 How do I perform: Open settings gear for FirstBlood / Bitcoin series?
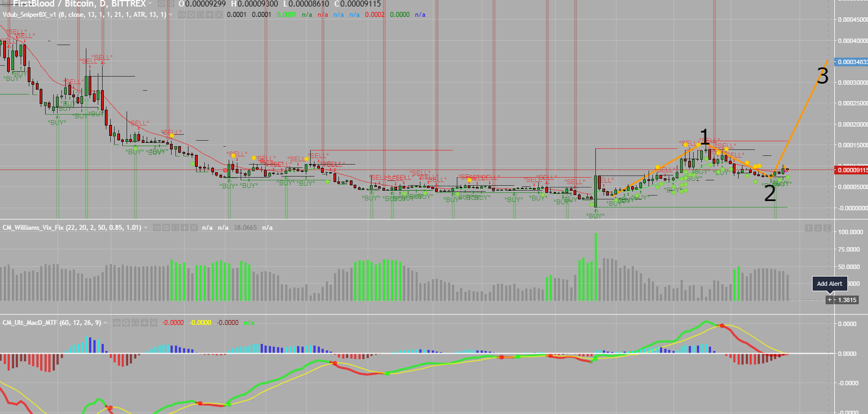171,4
